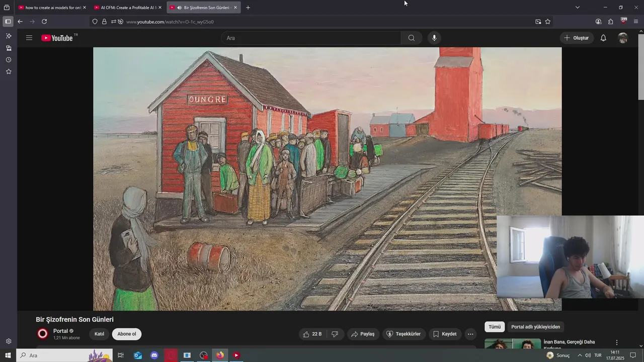The image size is (644, 362).
Task: Reload the page with refresh icon
Action: pos(44,22)
